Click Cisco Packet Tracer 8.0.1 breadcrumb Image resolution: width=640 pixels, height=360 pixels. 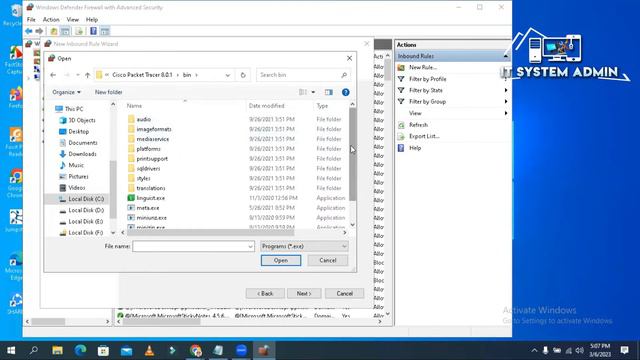pos(142,75)
